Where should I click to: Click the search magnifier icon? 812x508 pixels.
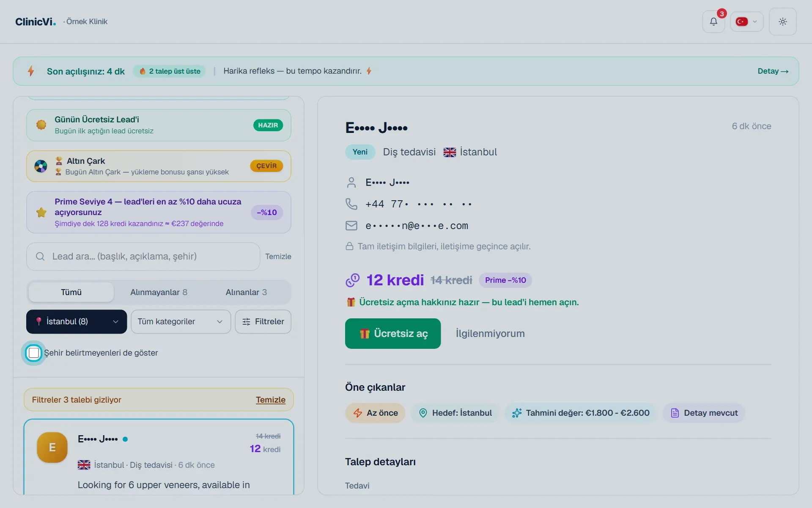(40, 257)
